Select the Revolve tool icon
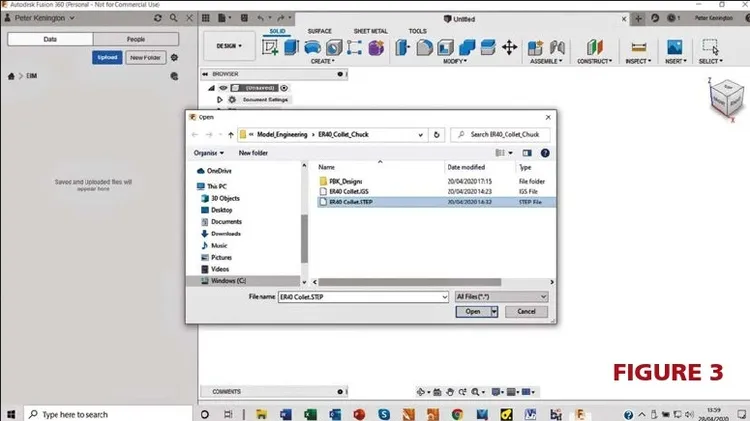The height and width of the screenshot is (421, 750). coord(312,47)
